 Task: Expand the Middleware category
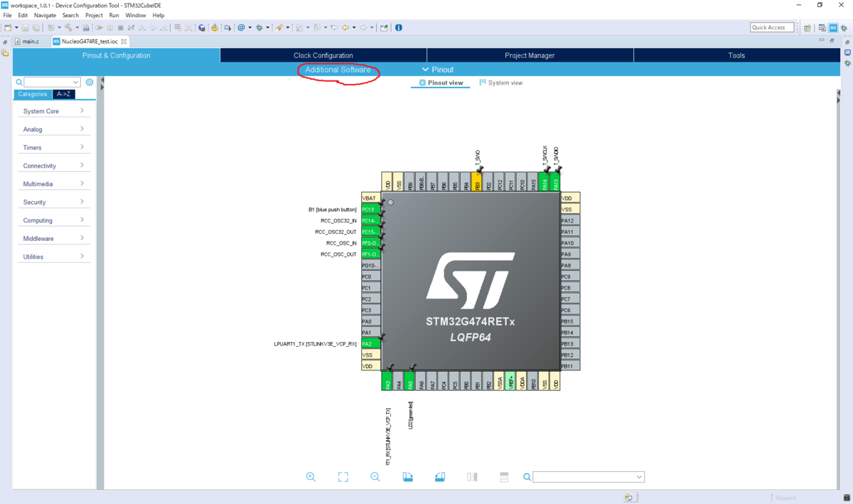click(53, 238)
